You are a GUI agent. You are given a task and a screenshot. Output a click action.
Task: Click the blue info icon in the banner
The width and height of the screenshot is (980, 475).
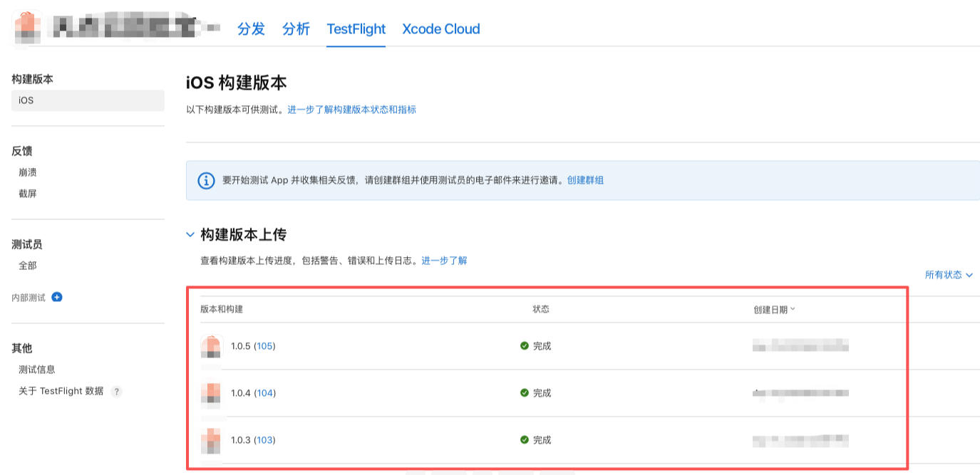(206, 180)
